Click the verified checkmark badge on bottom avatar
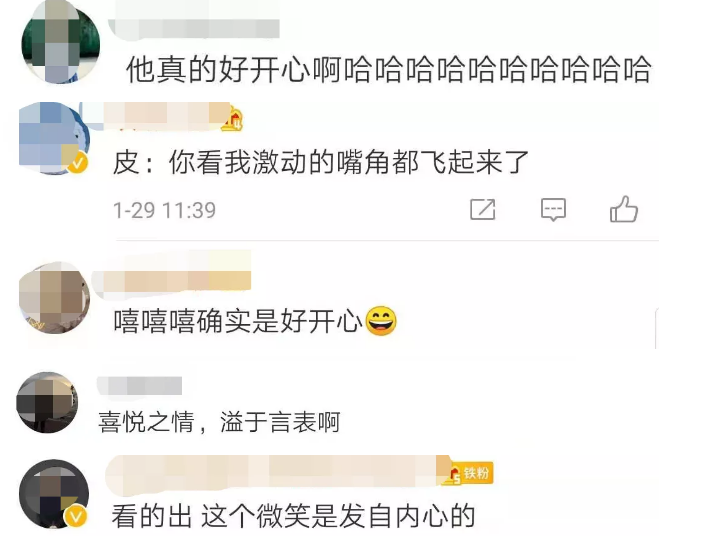The width and height of the screenshot is (705, 536). pyautogui.click(x=76, y=516)
